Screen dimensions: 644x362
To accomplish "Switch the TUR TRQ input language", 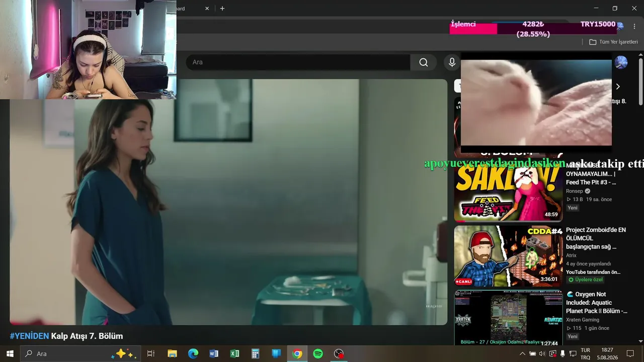I will click(x=586, y=354).
